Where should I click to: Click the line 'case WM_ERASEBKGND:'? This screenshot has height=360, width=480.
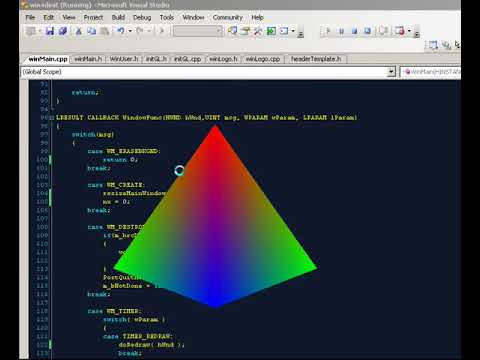pyautogui.click(x=124, y=151)
